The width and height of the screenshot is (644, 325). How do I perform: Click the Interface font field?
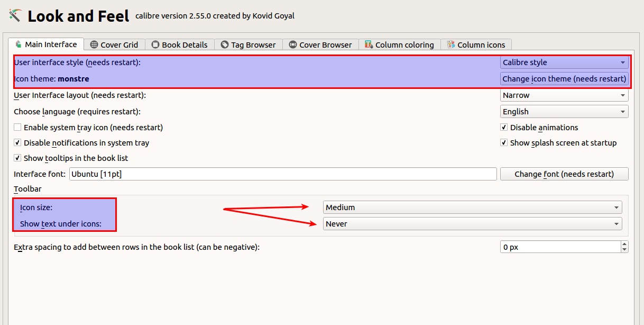coord(283,174)
